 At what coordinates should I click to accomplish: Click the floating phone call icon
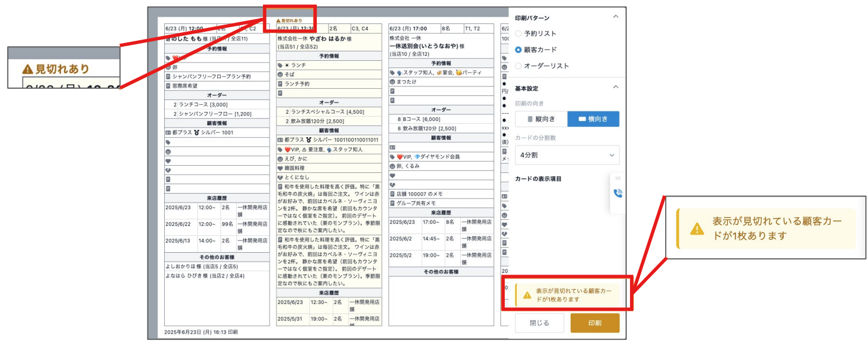tap(618, 194)
